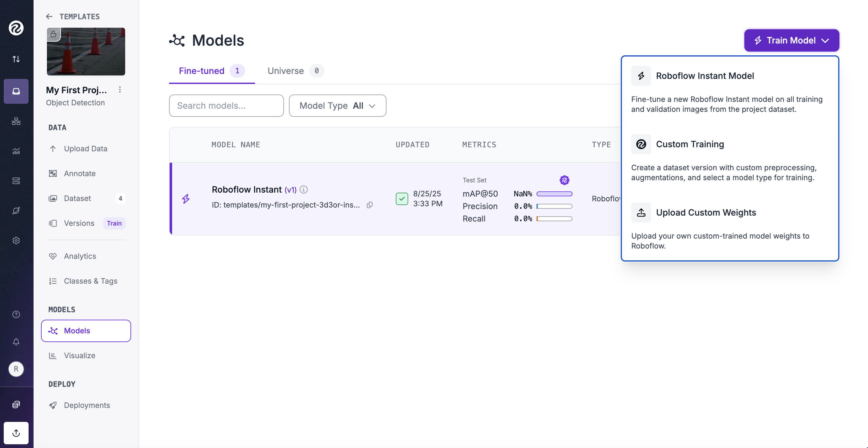The width and height of the screenshot is (868, 448).
Task: Click the Train badge beside Versions
Action: coord(114,223)
